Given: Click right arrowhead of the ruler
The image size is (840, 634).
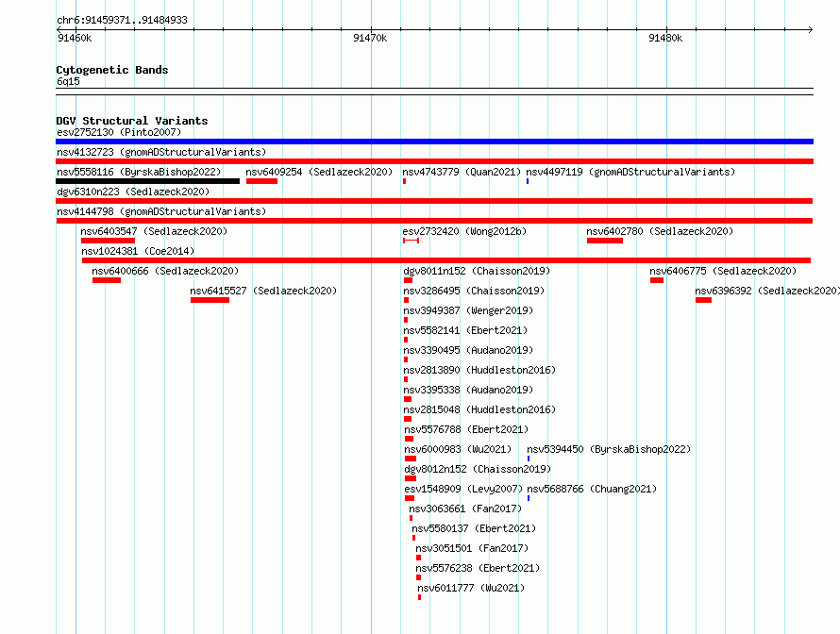Looking at the screenshot, I should click(x=810, y=29).
